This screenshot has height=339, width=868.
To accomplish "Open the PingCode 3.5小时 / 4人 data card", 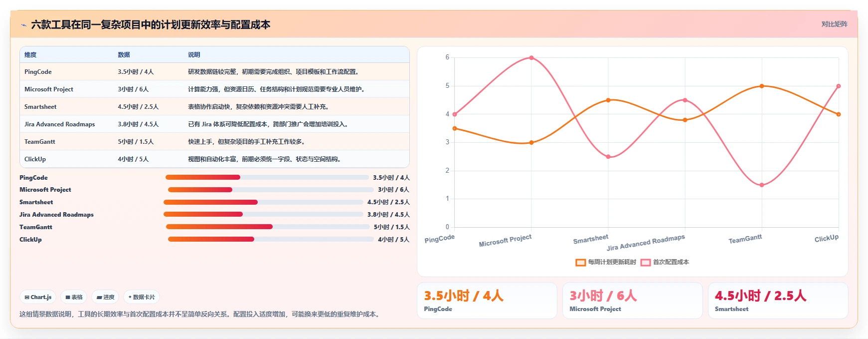I will (x=487, y=301).
